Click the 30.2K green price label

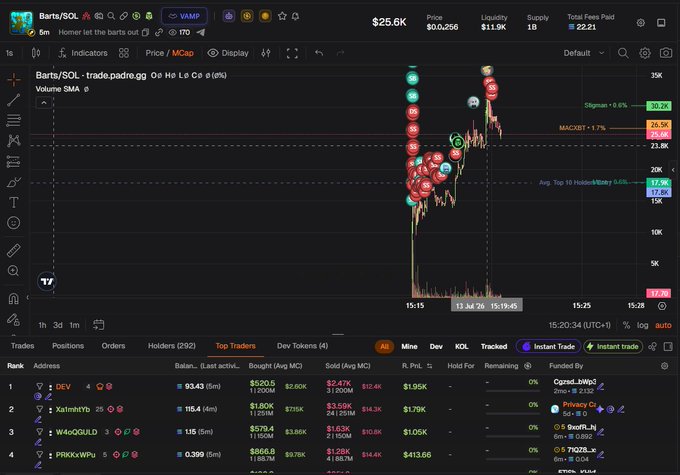pyautogui.click(x=659, y=106)
